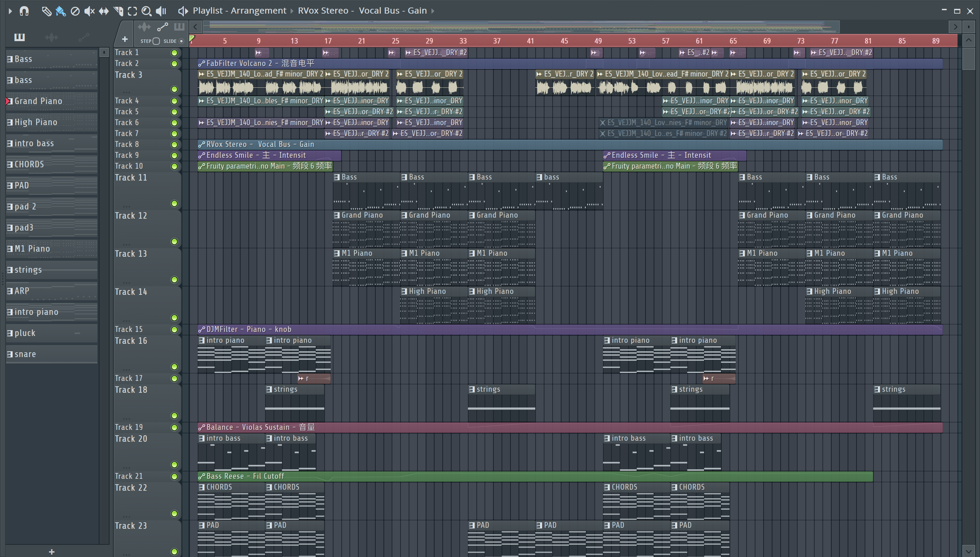This screenshot has width=980, height=557.
Task: Toggle the snap magnet icon
Action: [x=24, y=11]
